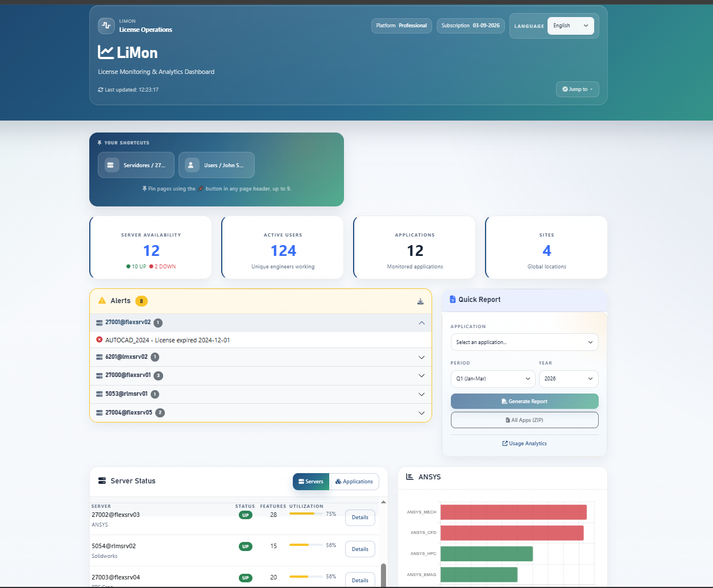Click the document icon in Quick Report header

452,299
